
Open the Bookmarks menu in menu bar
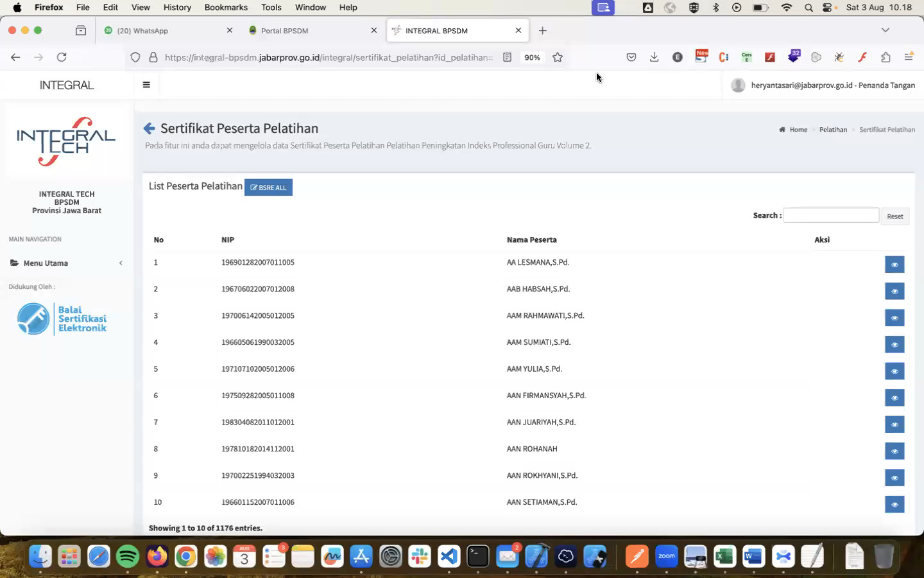click(226, 7)
